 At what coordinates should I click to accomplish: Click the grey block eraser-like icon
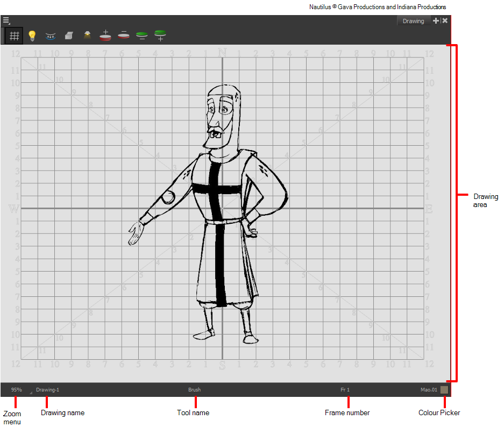pyautogui.click(x=69, y=35)
